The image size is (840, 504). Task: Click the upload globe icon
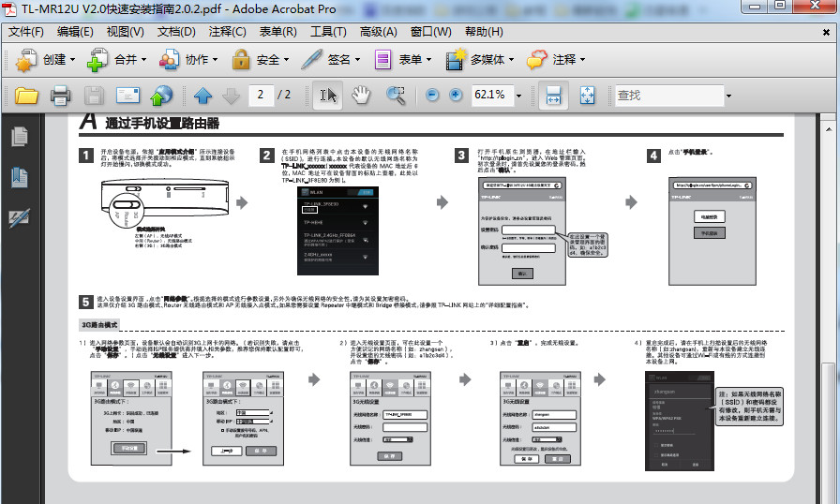coord(161,96)
